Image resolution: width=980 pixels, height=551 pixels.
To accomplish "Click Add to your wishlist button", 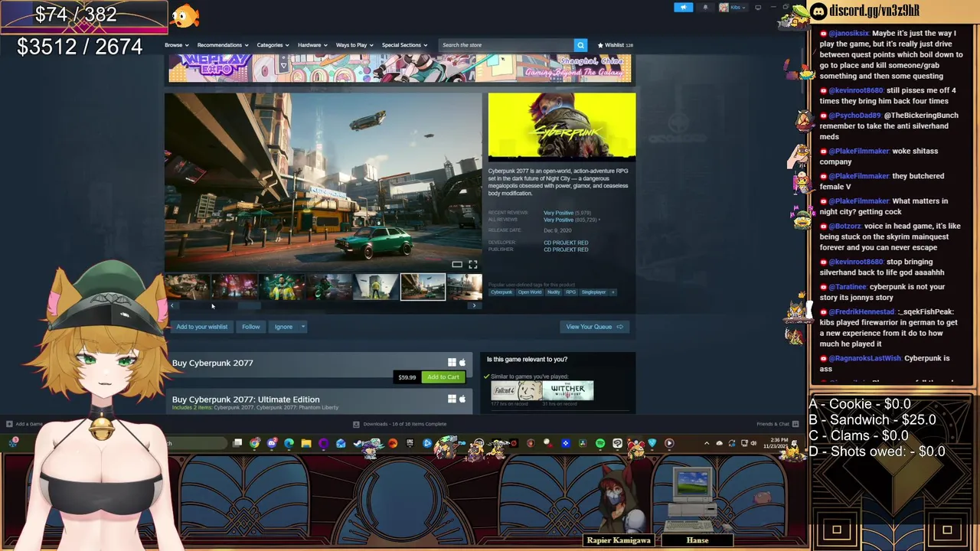I will [201, 327].
